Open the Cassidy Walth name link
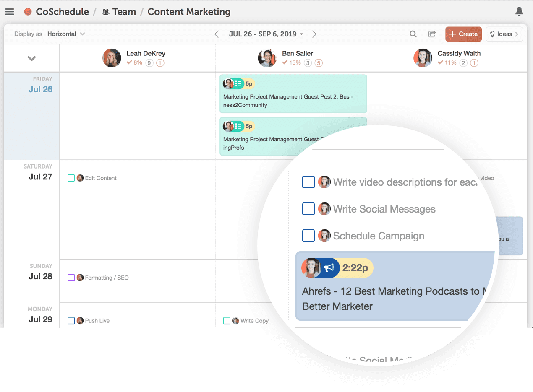 pyautogui.click(x=459, y=53)
